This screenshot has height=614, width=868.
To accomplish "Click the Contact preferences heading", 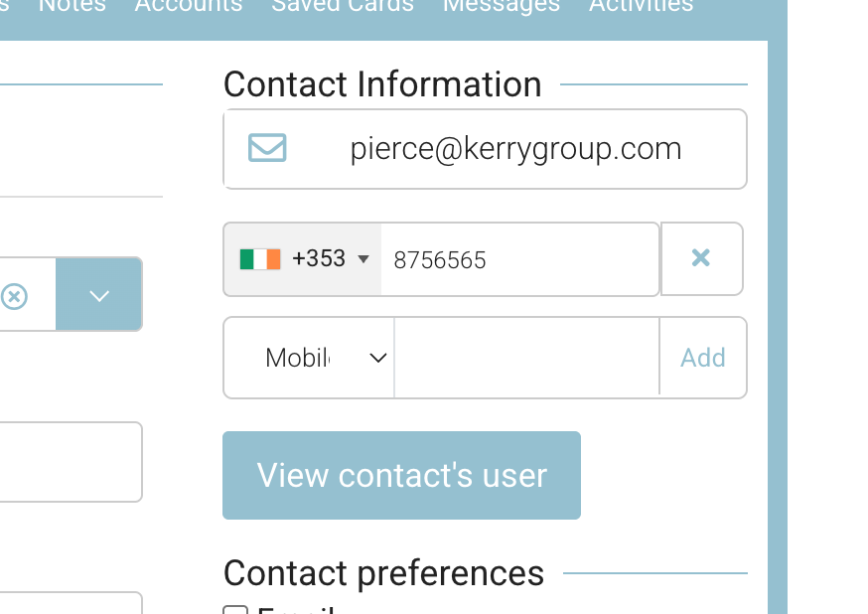I will click(383, 573).
